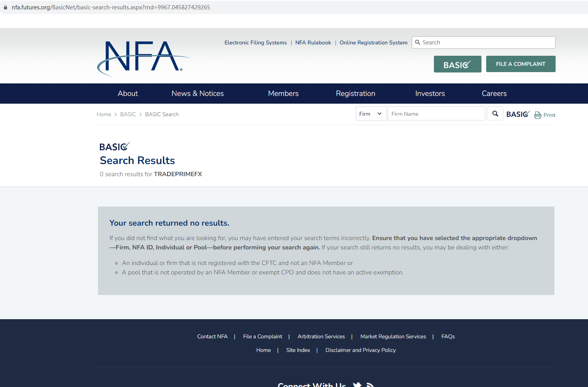Click BASIC Search breadcrumb text

[162, 114]
